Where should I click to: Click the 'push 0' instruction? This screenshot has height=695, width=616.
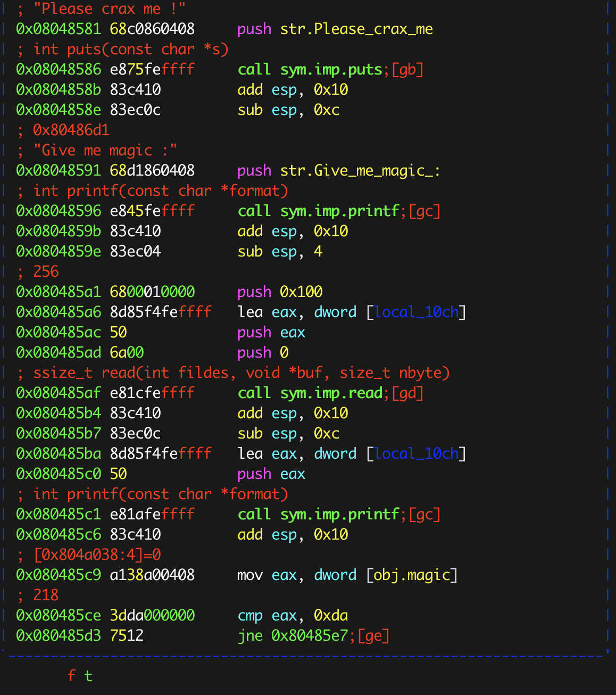point(263,353)
